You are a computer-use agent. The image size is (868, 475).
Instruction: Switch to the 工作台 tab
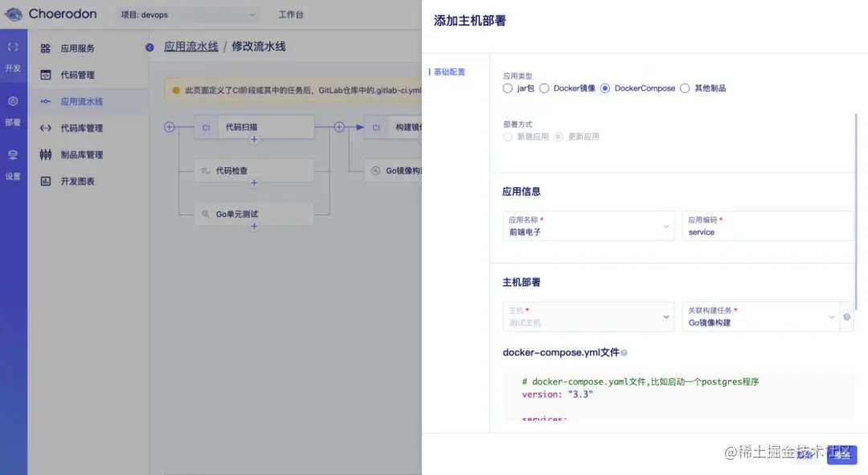pyautogui.click(x=290, y=14)
